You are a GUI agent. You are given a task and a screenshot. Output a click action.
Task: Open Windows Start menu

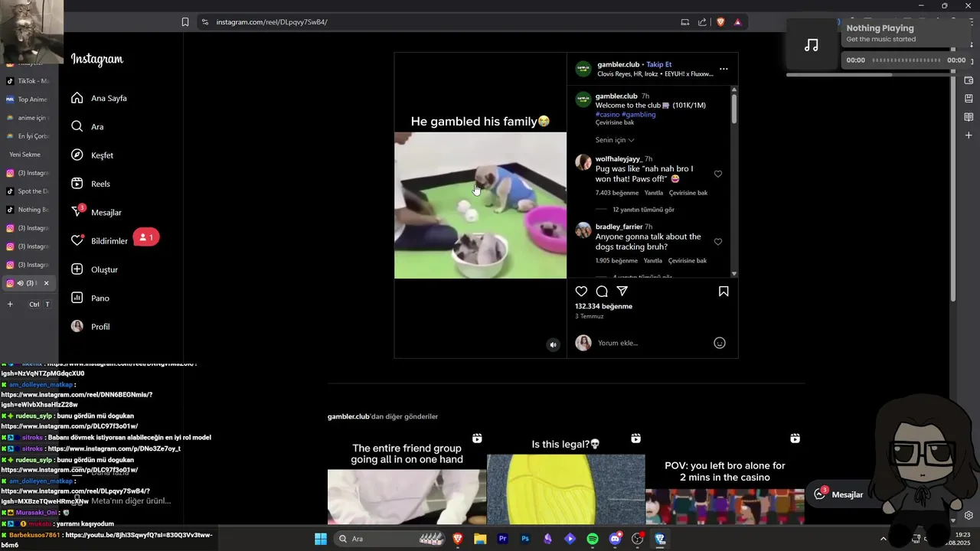point(321,539)
